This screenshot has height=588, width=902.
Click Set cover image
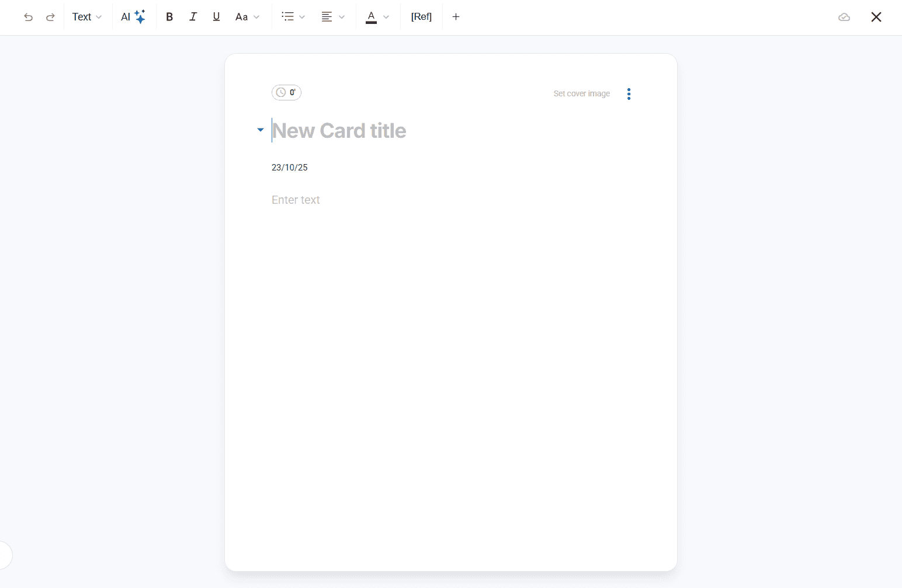coord(581,93)
